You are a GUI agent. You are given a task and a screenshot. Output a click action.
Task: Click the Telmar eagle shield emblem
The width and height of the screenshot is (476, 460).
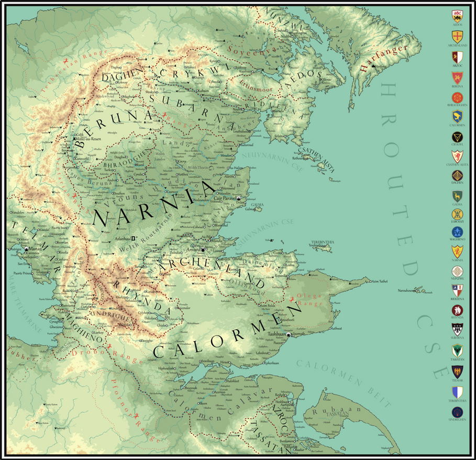pyautogui.click(x=458, y=372)
